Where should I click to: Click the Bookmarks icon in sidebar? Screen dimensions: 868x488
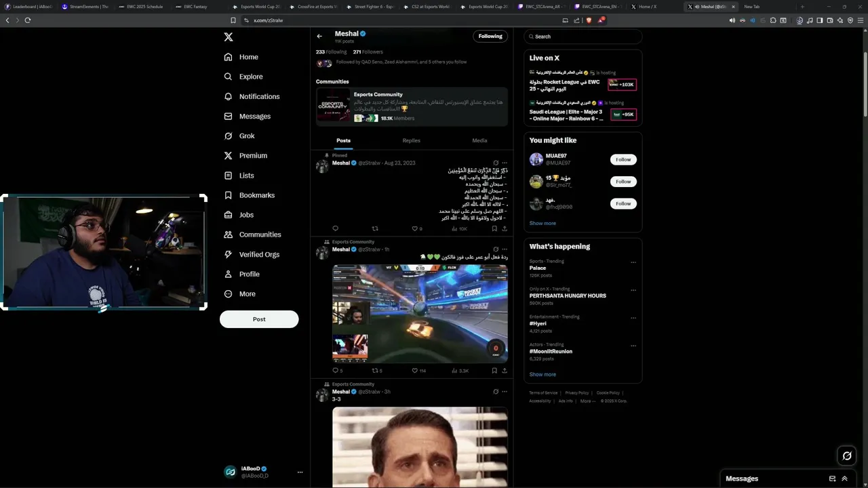[229, 195]
